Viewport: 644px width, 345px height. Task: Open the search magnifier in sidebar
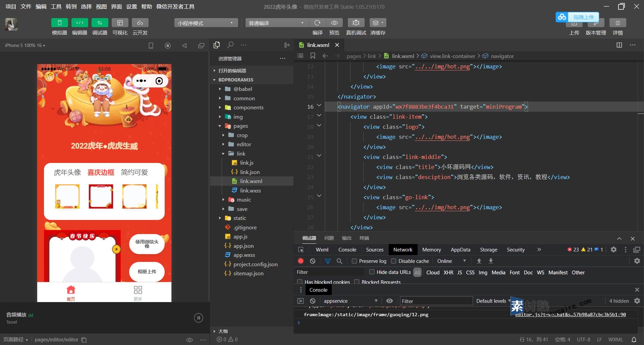point(230,45)
